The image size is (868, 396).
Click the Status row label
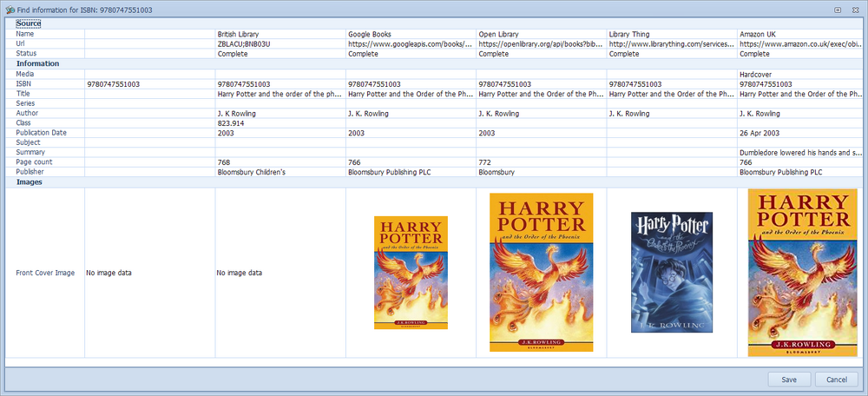pos(26,54)
